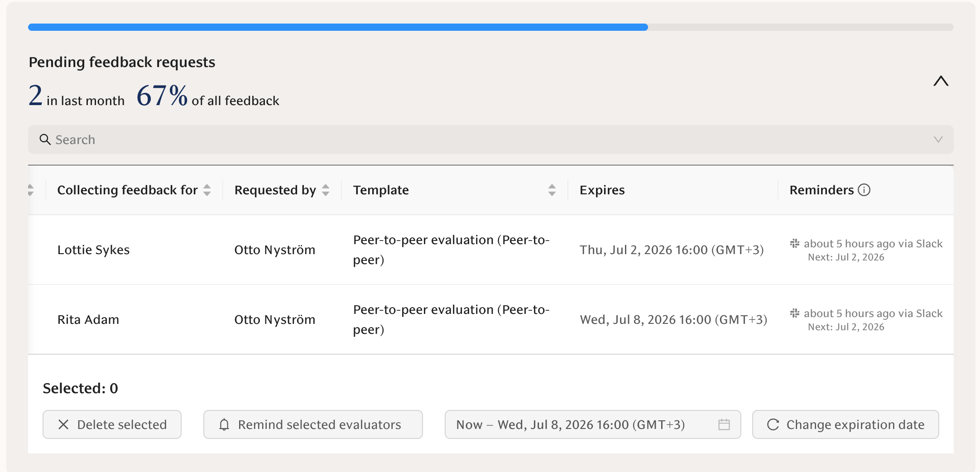The image size is (980, 472).
Task: Open the Reminders info icon
Action: [864, 190]
